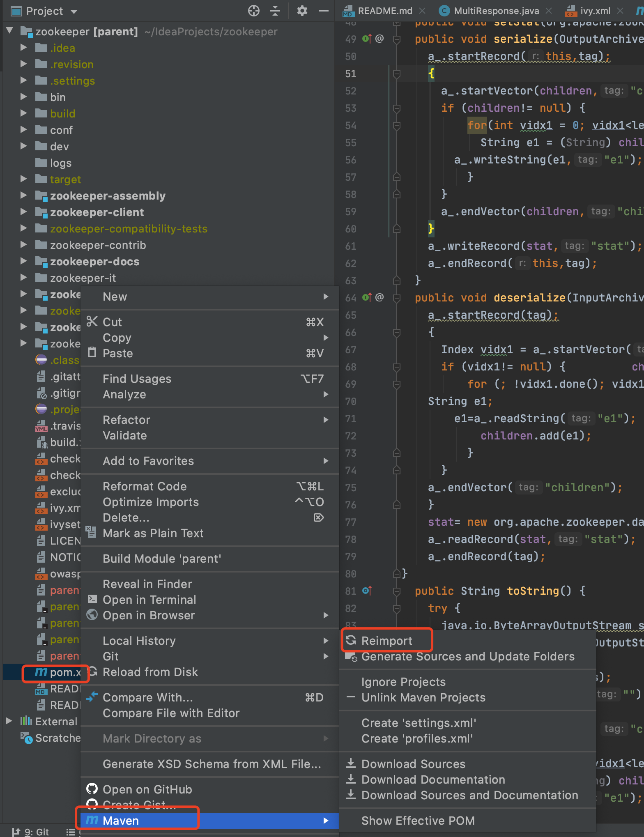Toggle fold marker on line 82
Screen dimensions: 644x837
pos(397,608)
